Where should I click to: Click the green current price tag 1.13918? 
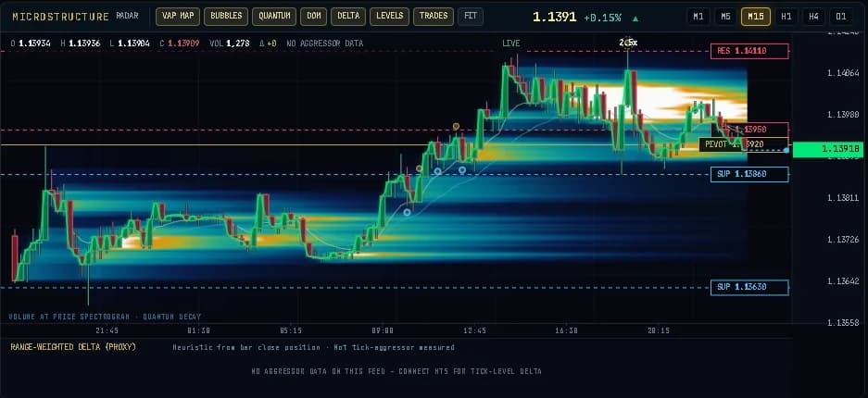click(x=830, y=149)
